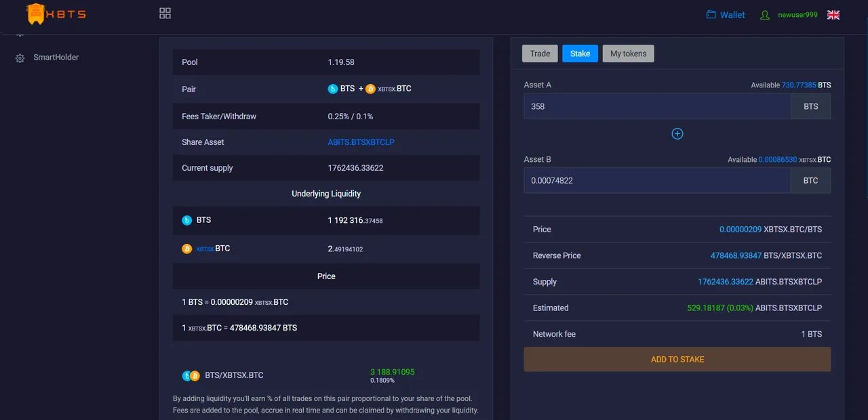Open the ABITS.BTSXBTCLP share asset link
This screenshot has height=420, width=868.
[361, 142]
